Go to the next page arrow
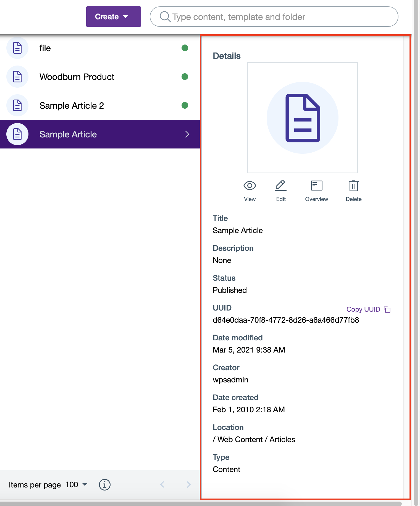420x506 pixels. pyautogui.click(x=189, y=484)
